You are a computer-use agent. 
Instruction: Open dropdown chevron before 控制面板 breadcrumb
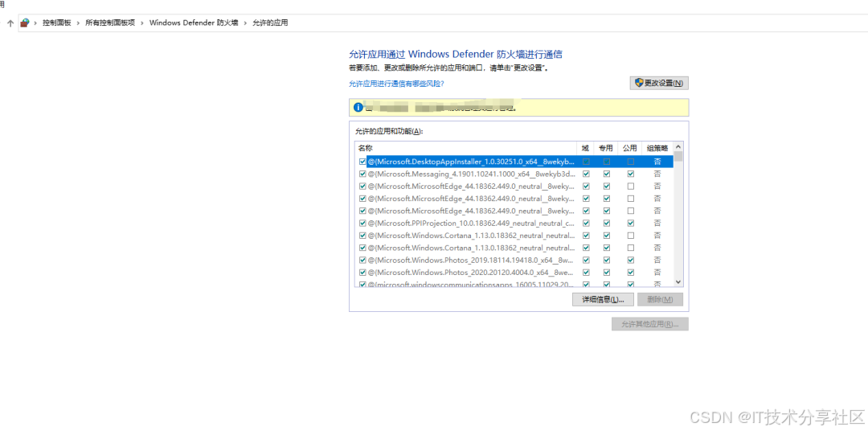tap(36, 23)
